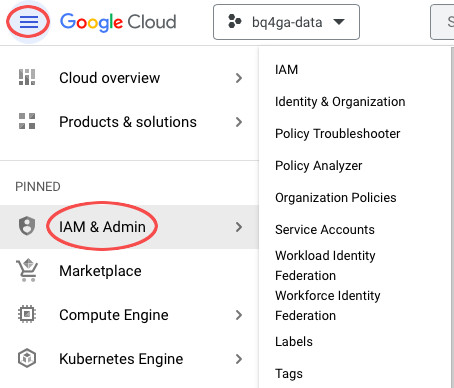
Task: Go to Policy Troubleshooter
Action: pos(337,134)
